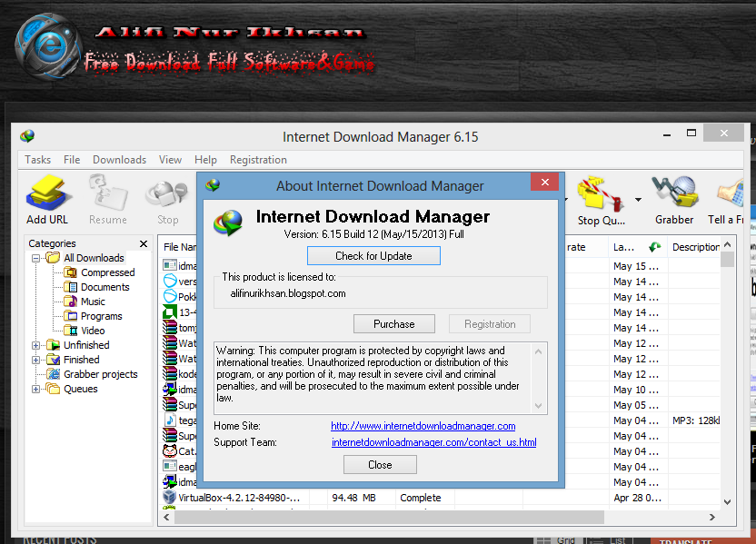Click Check for Update button

(373, 256)
